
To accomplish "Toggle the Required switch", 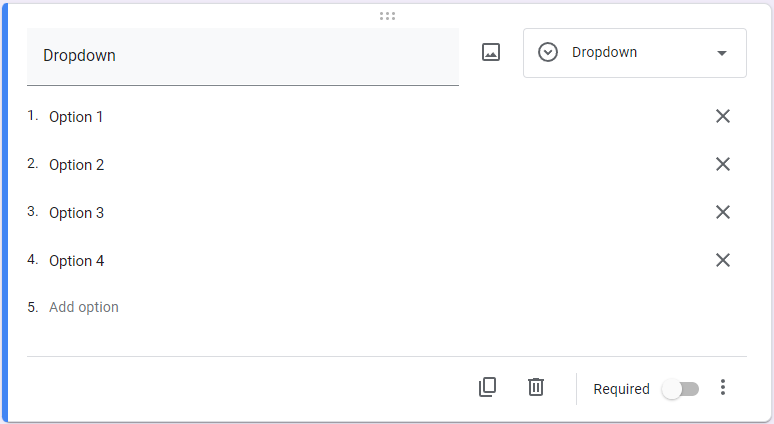I will point(680,389).
